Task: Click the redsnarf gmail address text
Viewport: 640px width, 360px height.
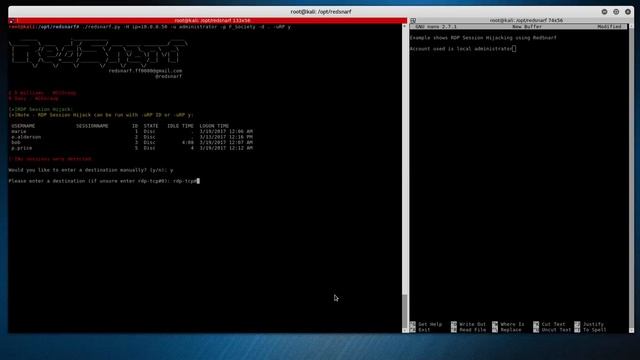Action: pyautogui.click(x=145, y=71)
